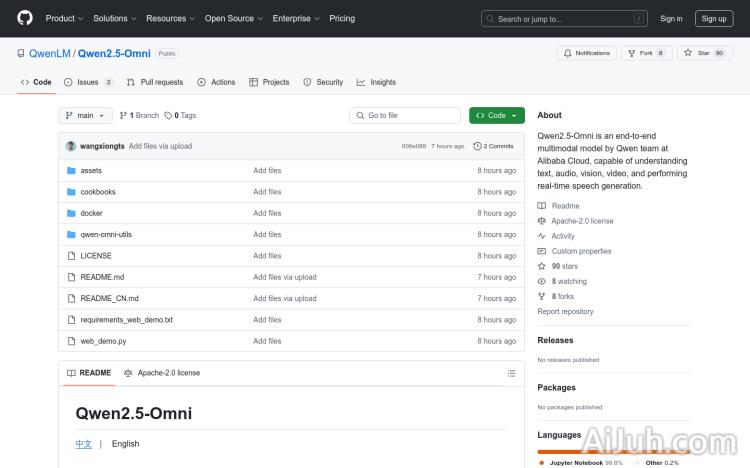This screenshot has height=468, width=750.
Task: Click the star icon in Star button
Action: coord(688,53)
